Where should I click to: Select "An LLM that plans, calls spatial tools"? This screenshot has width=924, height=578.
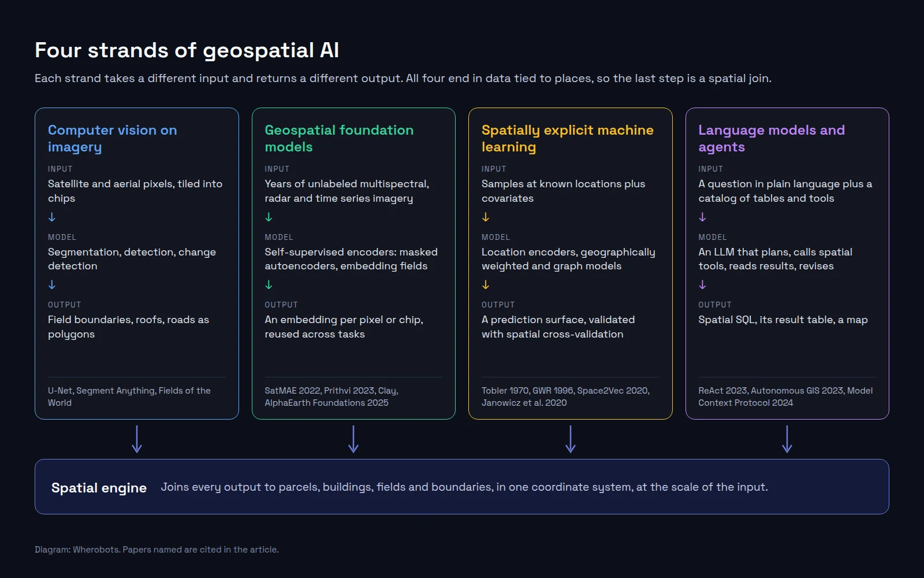point(775,259)
